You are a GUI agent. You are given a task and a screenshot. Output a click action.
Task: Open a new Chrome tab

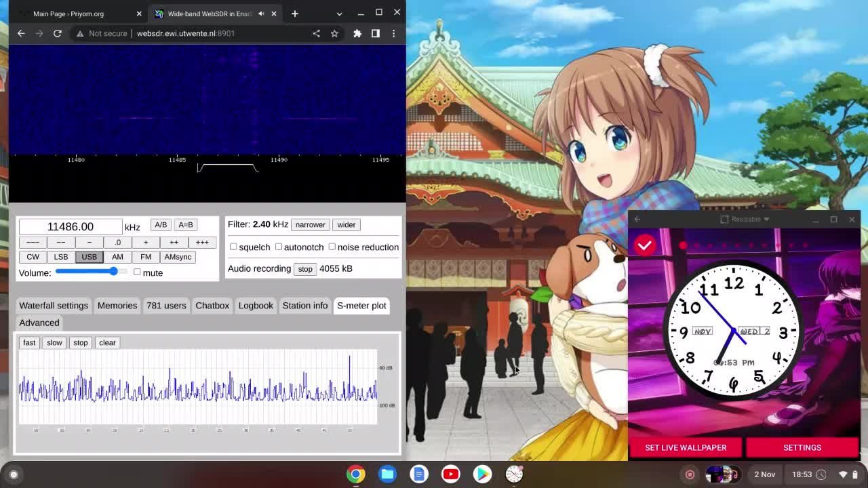point(295,14)
